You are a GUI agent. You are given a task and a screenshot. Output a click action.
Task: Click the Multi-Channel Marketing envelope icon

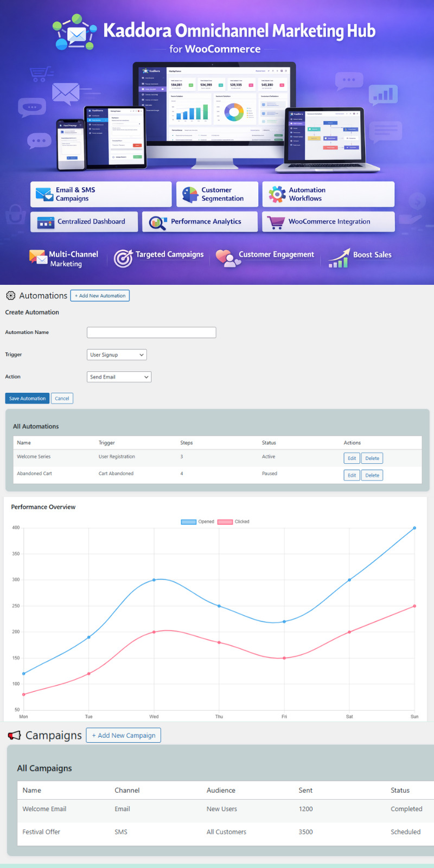pyautogui.click(x=38, y=257)
